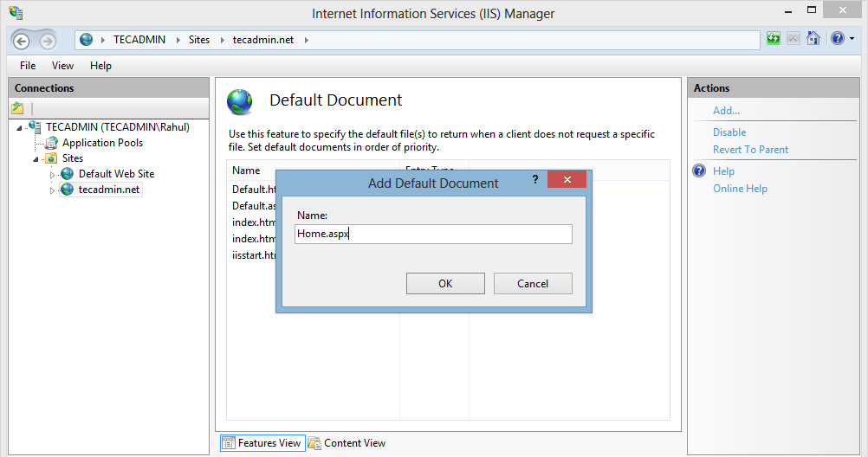Click the tecadmin.net globe icon in tree
The width and height of the screenshot is (868, 457).
(x=67, y=190)
